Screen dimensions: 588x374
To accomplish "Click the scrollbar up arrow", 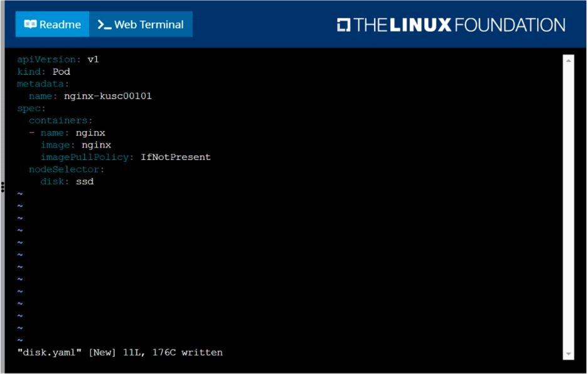I will point(569,61).
